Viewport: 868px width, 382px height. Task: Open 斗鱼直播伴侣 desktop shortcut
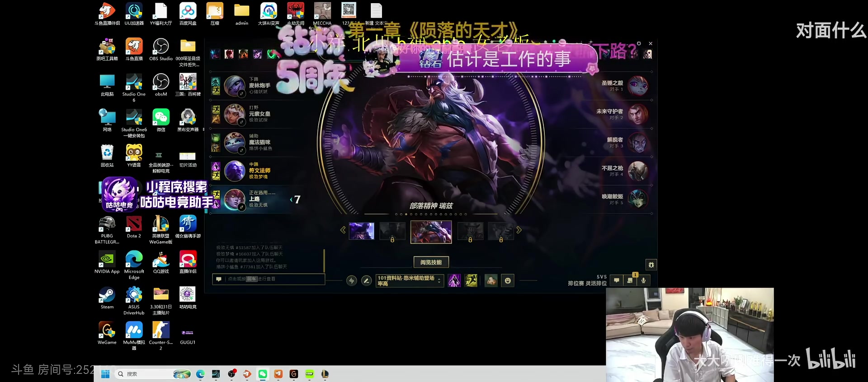[x=107, y=14]
